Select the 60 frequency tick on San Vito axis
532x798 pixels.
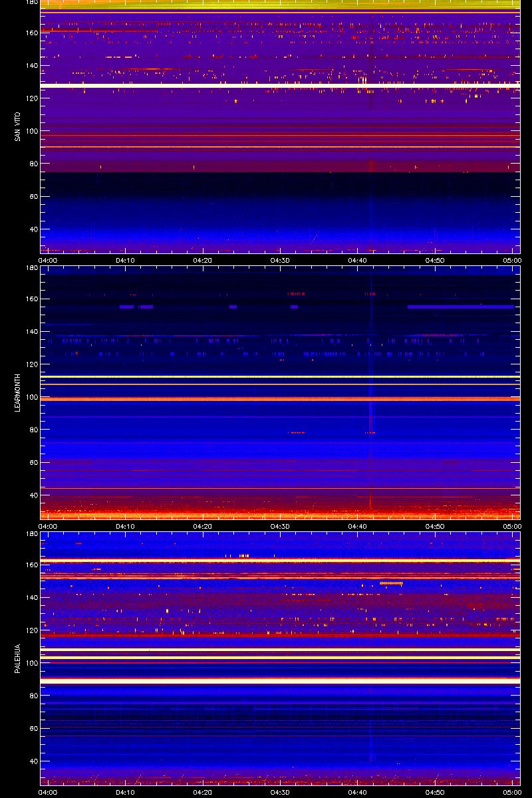pos(33,197)
